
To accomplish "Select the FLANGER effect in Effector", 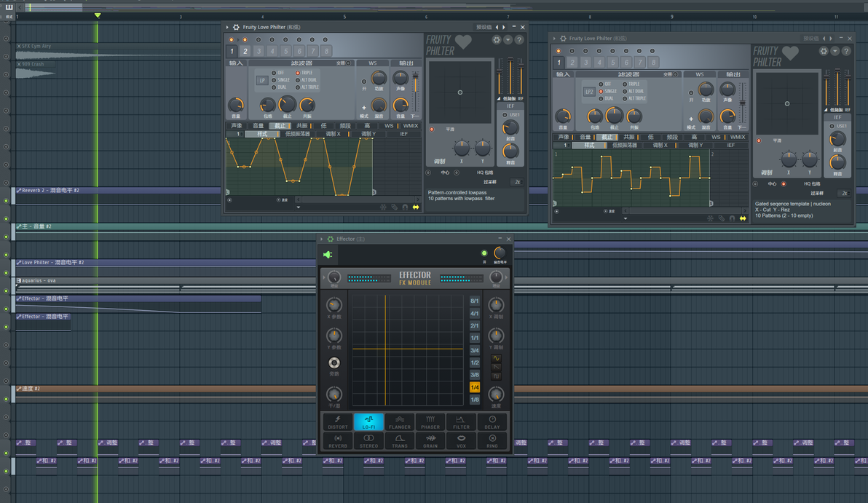I will point(399,421).
